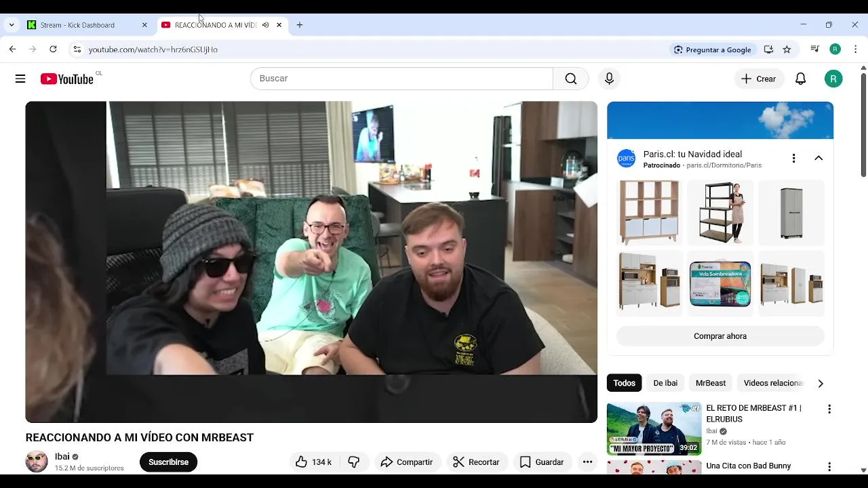This screenshot has width=868, height=488.
Task: Select the Videos relacionados chip
Action: coord(773,384)
